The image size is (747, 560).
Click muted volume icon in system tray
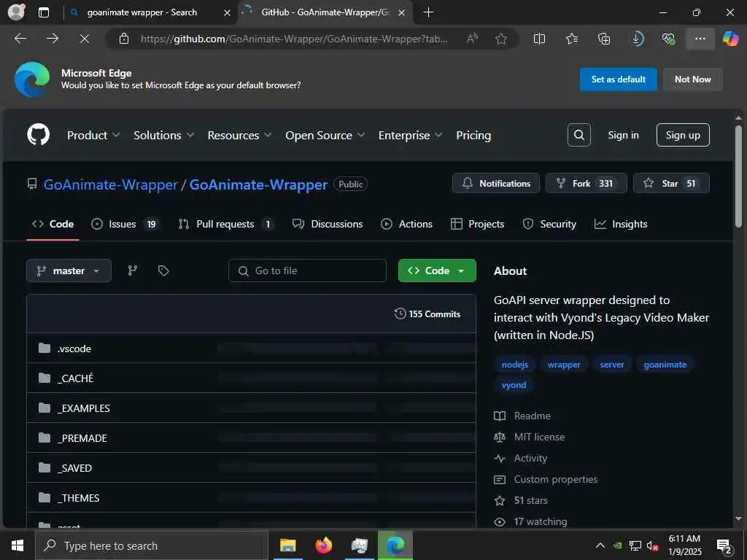pos(651,545)
